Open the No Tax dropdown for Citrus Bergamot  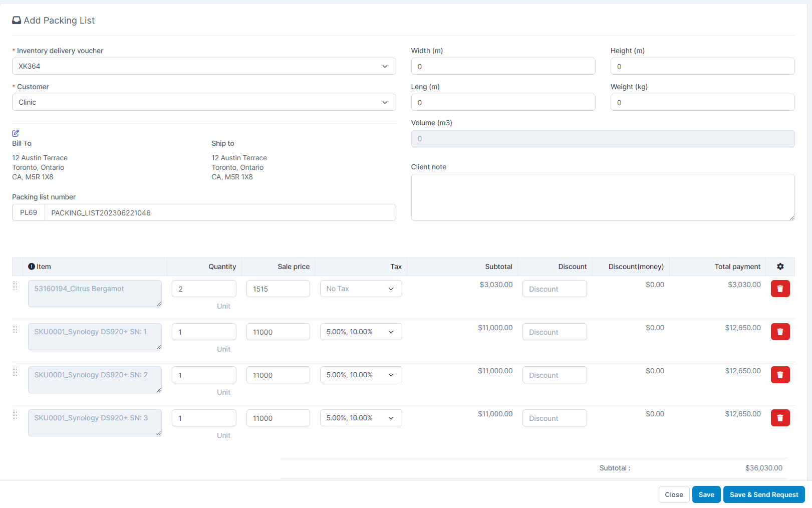361,289
